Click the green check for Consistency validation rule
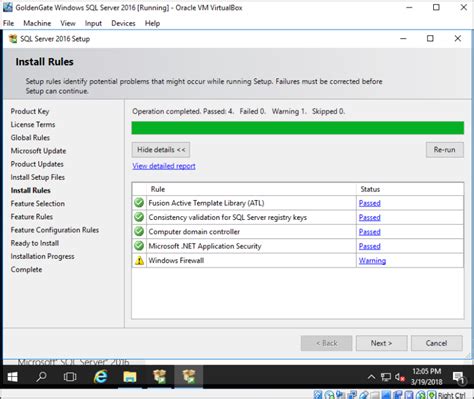474x399 pixels. [139, 217]
